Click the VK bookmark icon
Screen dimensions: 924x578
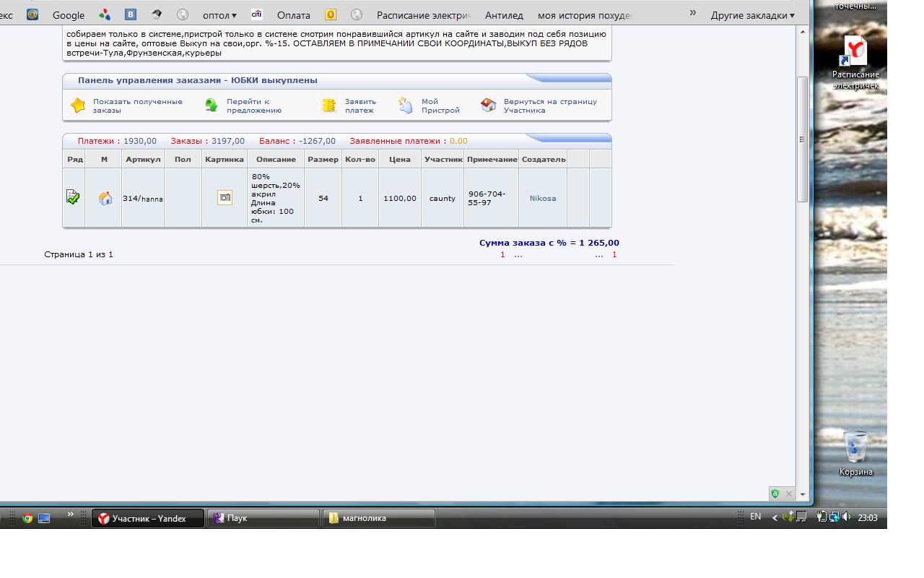point(131,14)
